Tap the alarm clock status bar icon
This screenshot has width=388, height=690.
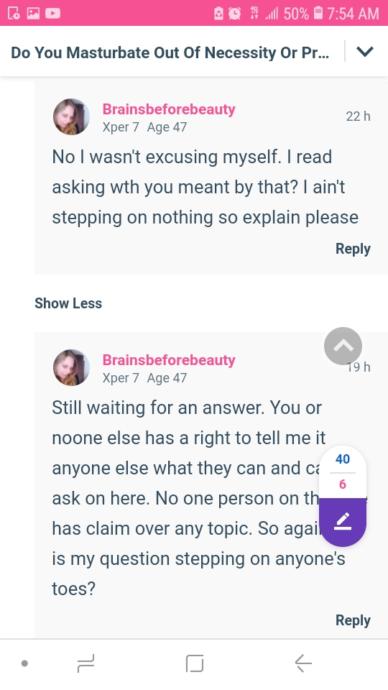coord(236,14)
